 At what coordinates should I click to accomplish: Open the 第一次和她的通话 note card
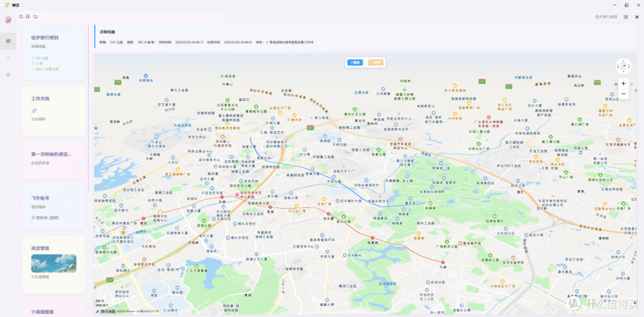54,160
